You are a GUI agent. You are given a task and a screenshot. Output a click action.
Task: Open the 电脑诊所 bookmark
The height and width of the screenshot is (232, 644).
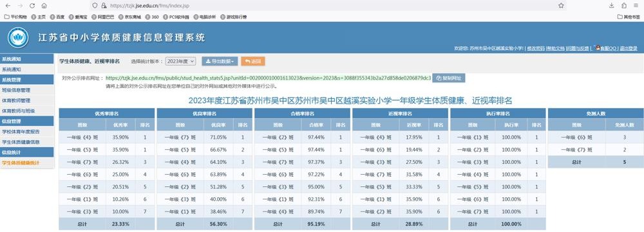205,17
